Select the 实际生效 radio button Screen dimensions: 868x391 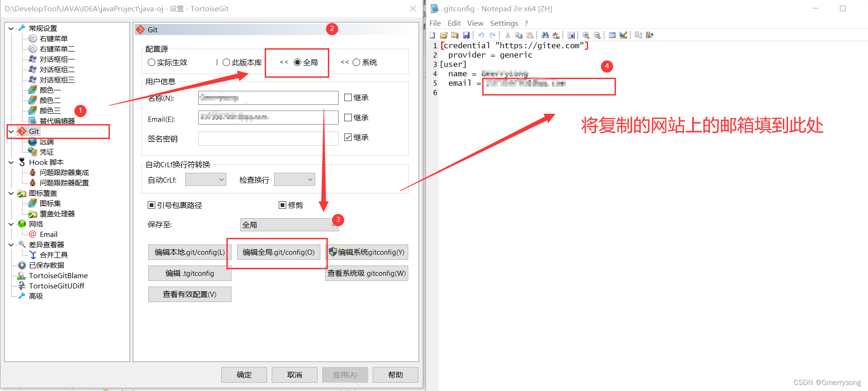tap(152, 62)
